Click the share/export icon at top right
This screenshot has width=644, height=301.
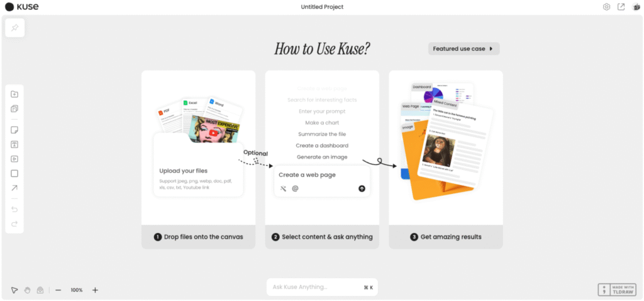click(x=621, y=7)
